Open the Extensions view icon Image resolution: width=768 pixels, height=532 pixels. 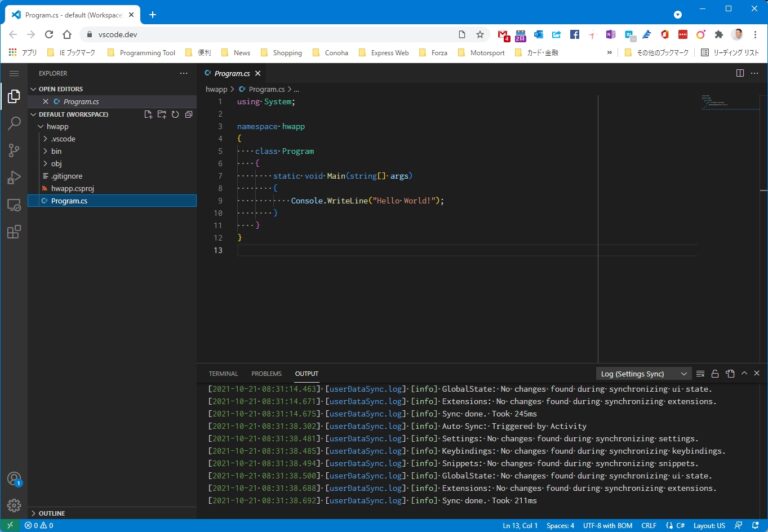[14, 232]
